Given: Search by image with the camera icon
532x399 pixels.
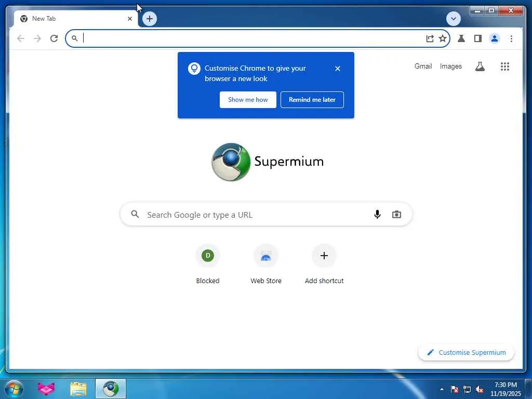Looking at the screenshot, I should [396, 215].
